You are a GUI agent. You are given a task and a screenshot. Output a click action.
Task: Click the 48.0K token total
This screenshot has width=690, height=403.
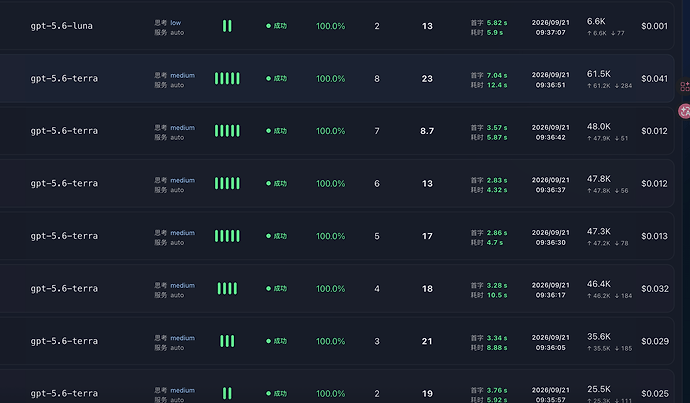coord(598,126)
